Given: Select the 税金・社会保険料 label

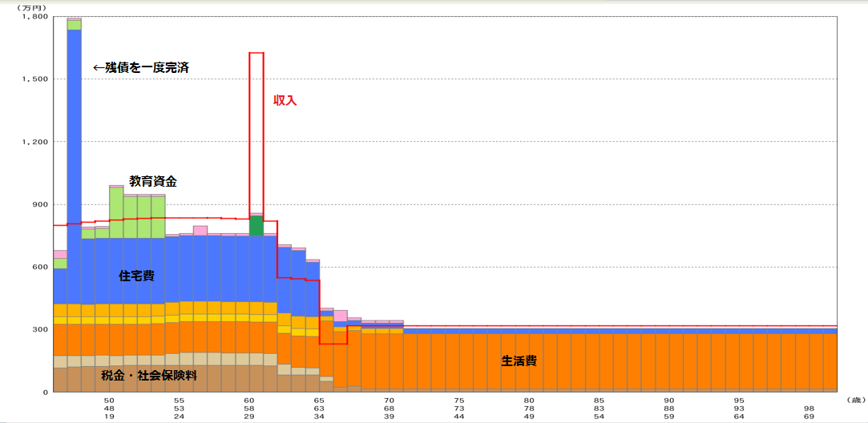Looking at the screenshot, I should pos(149,375).
